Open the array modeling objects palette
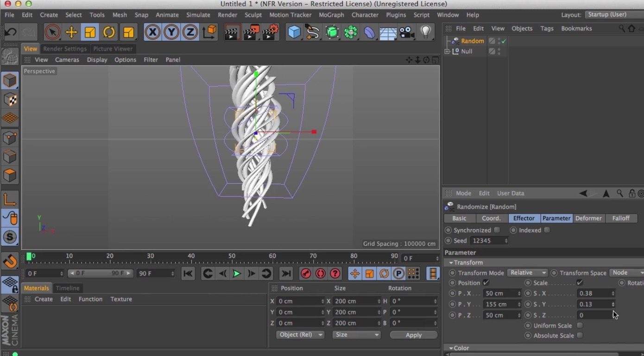Screen dimensions: 644x356 [x=351, y=32]
